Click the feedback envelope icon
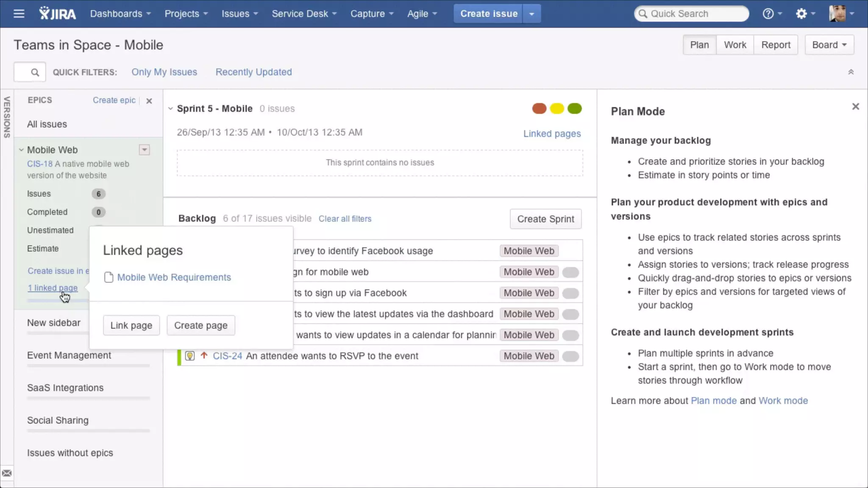Viewport: 868px width, 488px height. (x=7, y=473)
